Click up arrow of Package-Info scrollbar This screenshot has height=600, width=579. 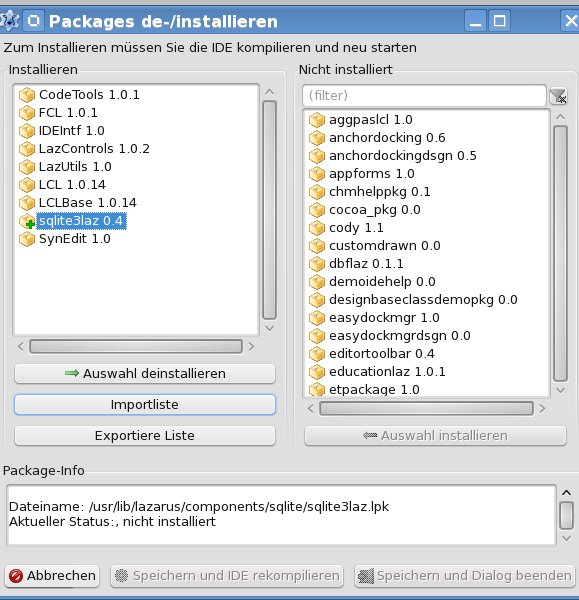tap(566, 493)
